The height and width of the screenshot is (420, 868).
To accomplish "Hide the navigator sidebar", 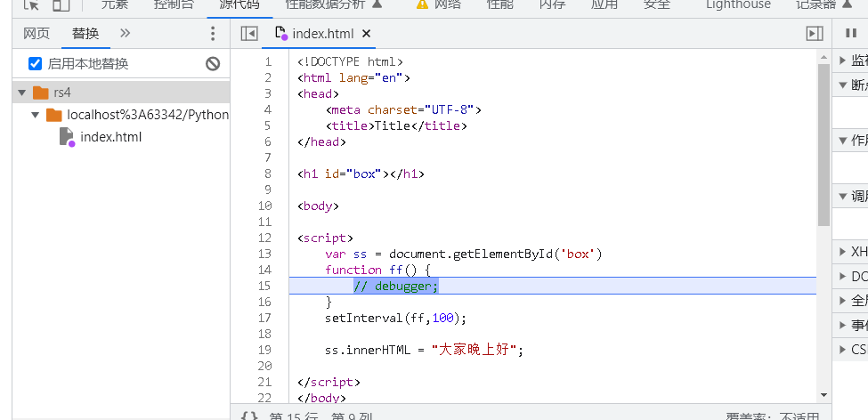I will coord(249,34).
